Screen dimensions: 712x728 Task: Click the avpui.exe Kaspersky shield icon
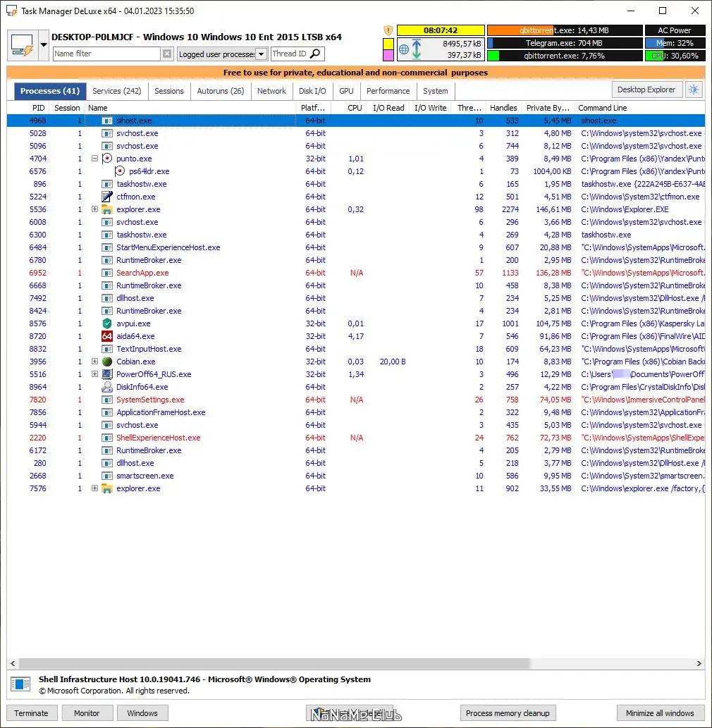point(107,323)
